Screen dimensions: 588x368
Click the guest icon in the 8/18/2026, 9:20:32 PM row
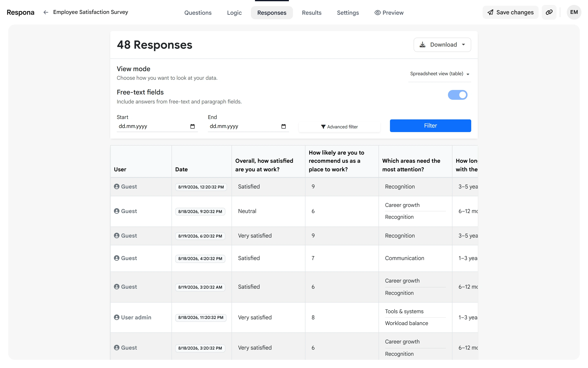117,211
